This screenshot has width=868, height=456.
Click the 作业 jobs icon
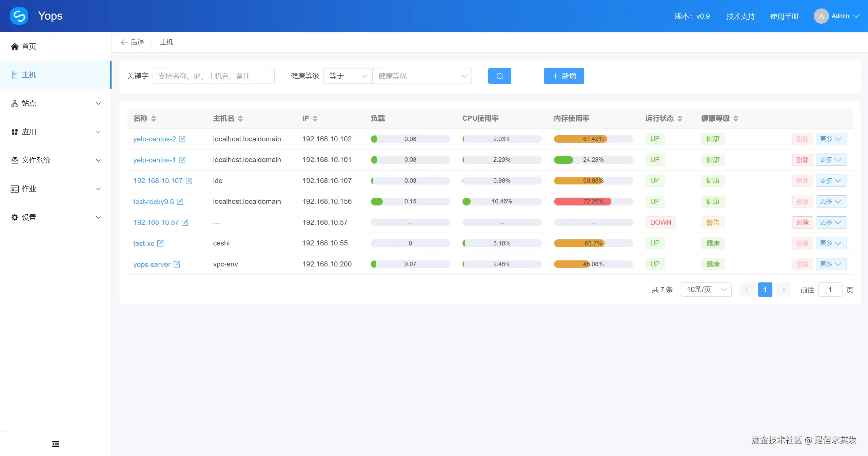tap(14, 189)
